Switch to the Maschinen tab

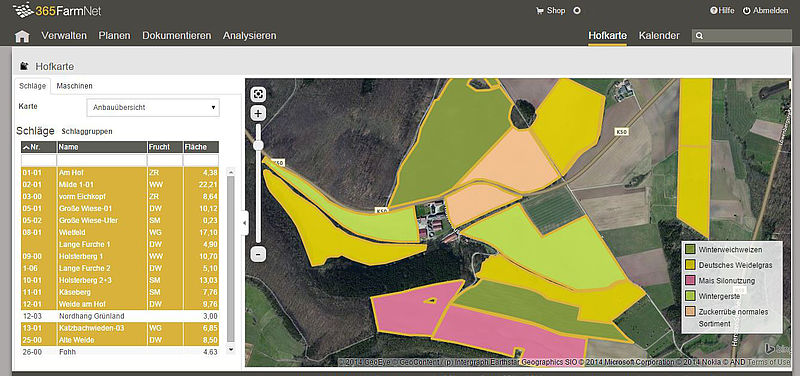point(74,86)
